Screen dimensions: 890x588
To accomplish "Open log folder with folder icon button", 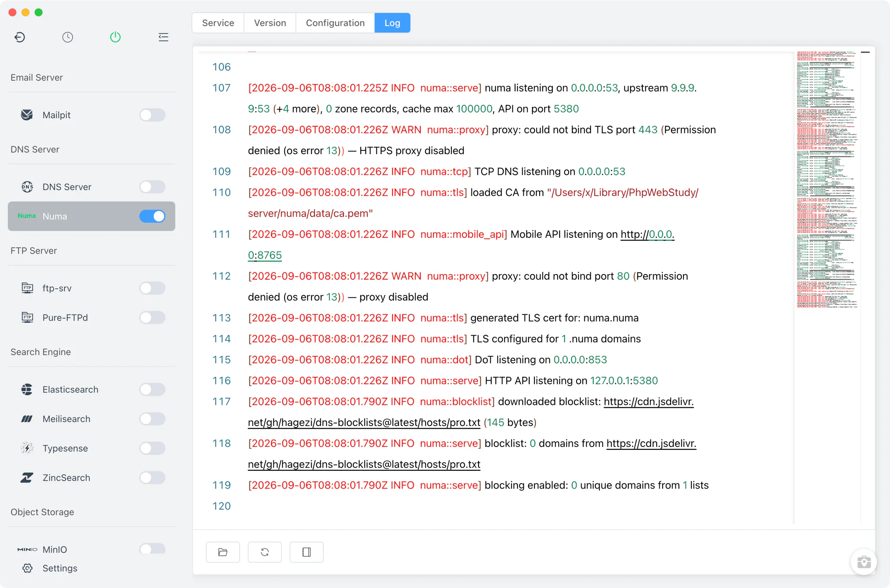I will tap(223, 552).
